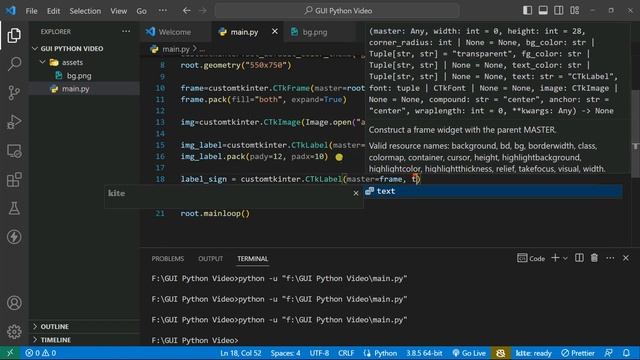Close the terminal panel
This screenshot has height=360, width=640.
click(x=626, y=258)
